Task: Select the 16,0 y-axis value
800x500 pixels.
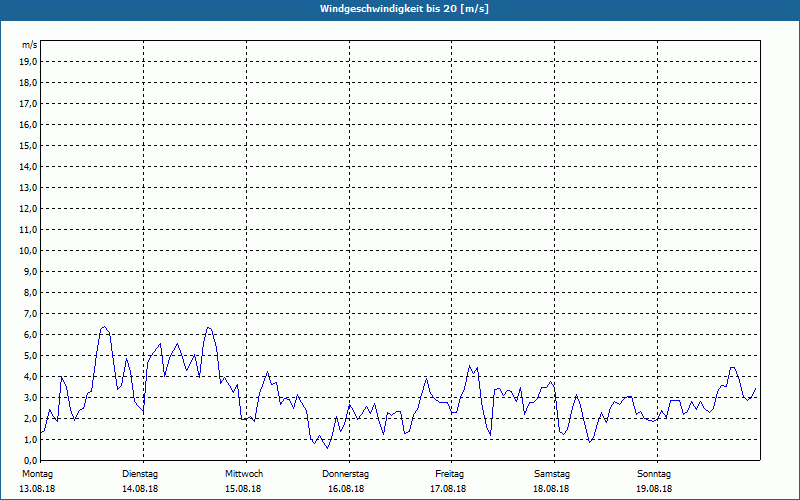Action: [28, 124]
